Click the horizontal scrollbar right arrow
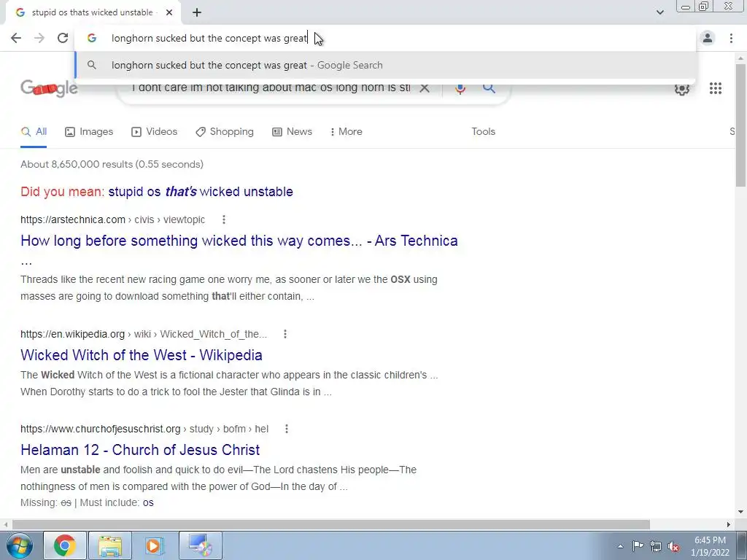 729,524
